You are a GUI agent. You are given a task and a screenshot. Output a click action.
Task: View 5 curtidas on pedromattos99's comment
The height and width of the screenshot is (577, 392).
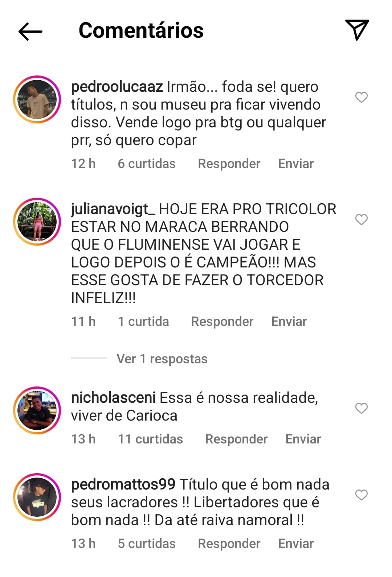pyautogui.click(x=147, y=544)
